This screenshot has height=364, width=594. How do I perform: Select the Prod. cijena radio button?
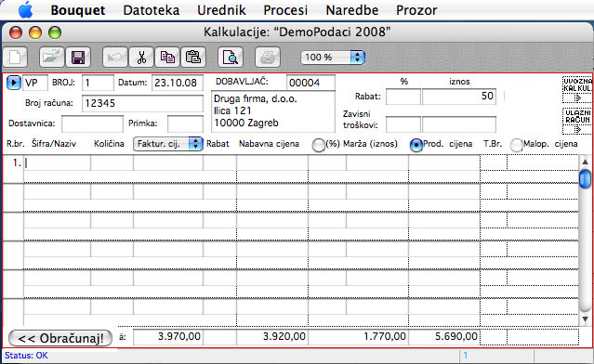pyautogui.click(x=416, y=145)
